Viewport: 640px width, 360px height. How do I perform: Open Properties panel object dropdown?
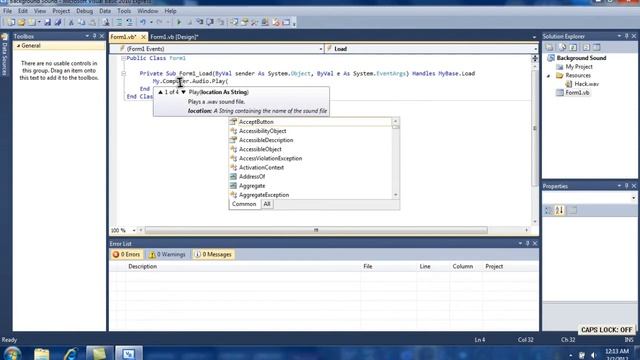[633, 198]
